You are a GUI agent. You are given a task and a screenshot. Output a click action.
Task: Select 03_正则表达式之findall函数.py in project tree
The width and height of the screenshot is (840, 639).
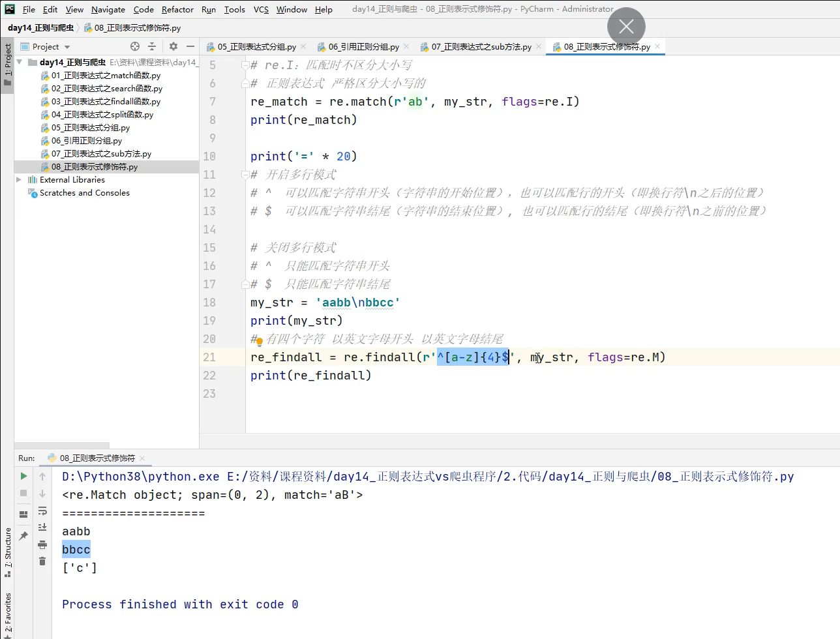(x=106, y=101)
